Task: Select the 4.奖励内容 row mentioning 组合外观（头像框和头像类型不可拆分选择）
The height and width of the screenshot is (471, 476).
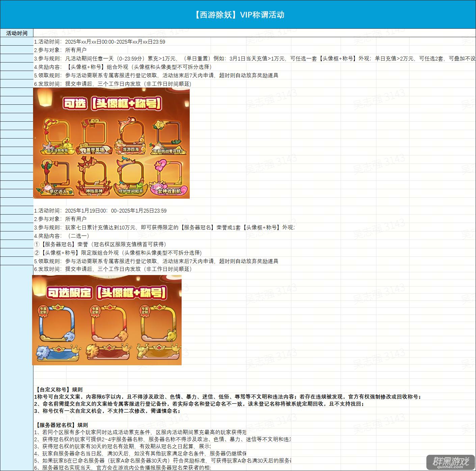Action: (123, 67)
